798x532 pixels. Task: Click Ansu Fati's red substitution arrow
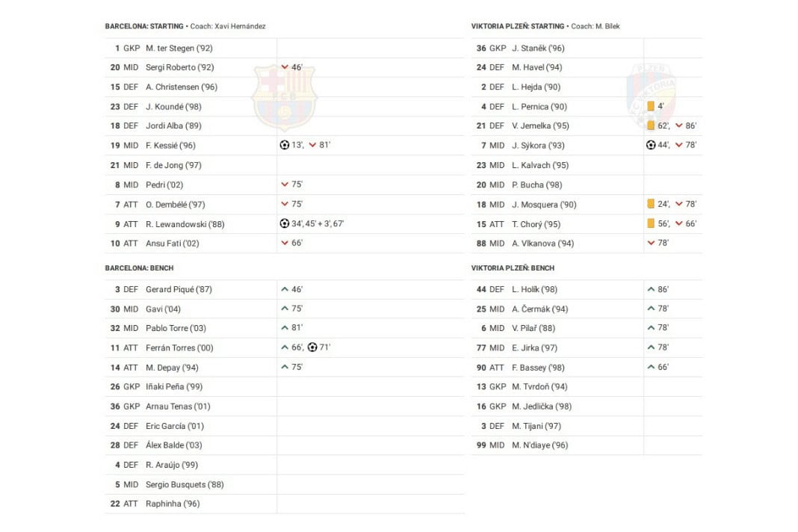(x=284, y=243)
